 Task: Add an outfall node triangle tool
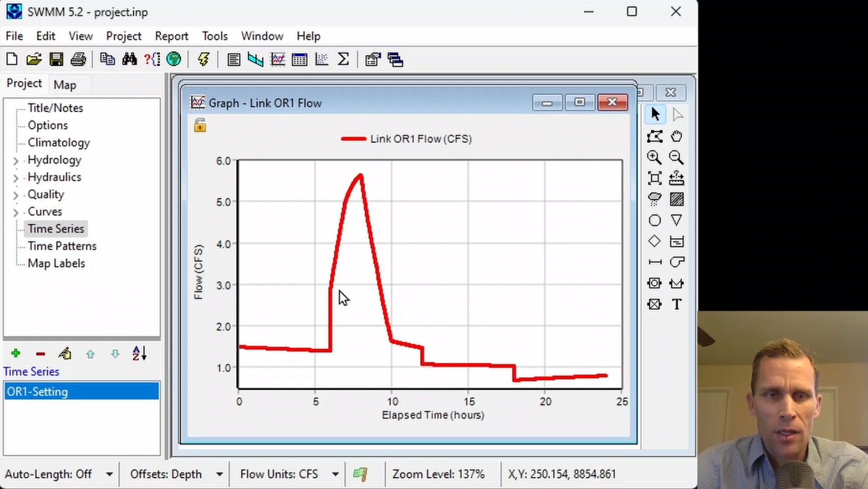[x=676, y=220]
